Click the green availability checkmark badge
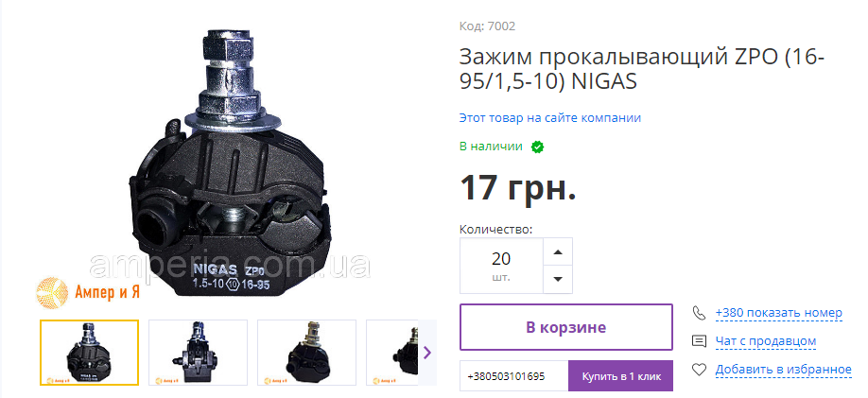Image resolution: width=868 pixels, height=398 pixels. [537, 147]
